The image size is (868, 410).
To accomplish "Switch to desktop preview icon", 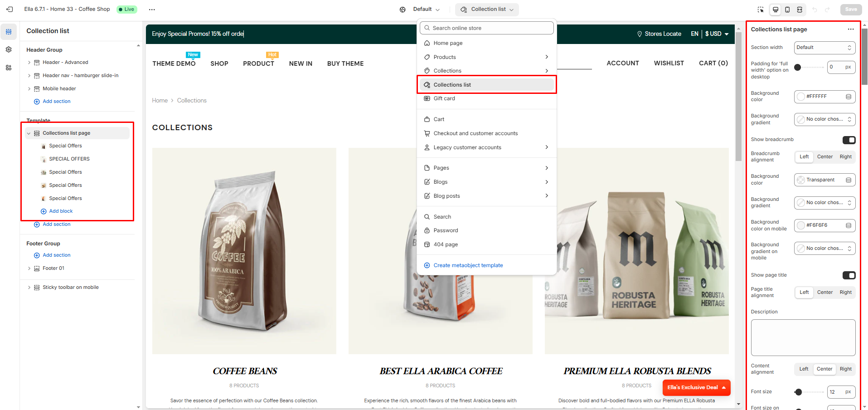I will tap(776, 10).
